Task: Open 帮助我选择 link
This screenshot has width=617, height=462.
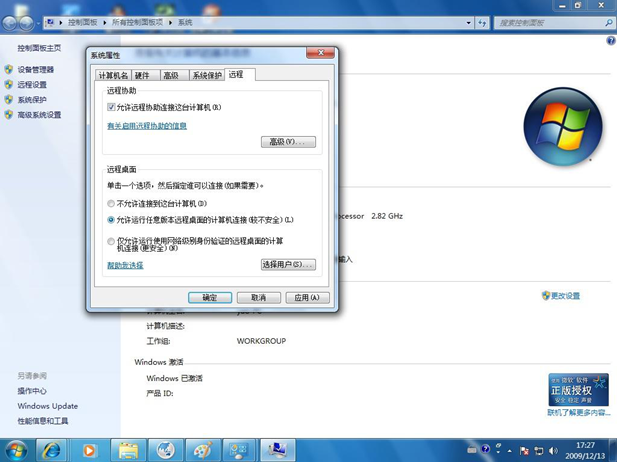Action: [x=125, y=265]
